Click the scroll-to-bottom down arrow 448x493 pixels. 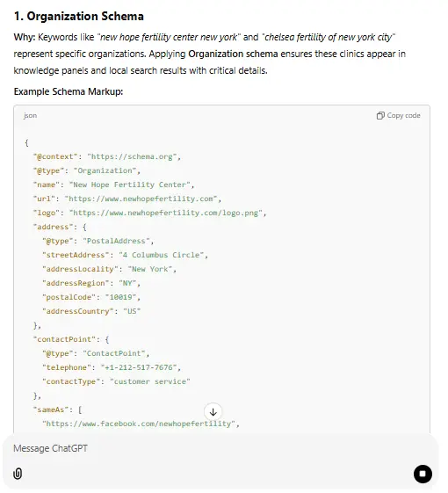point(213,412)
